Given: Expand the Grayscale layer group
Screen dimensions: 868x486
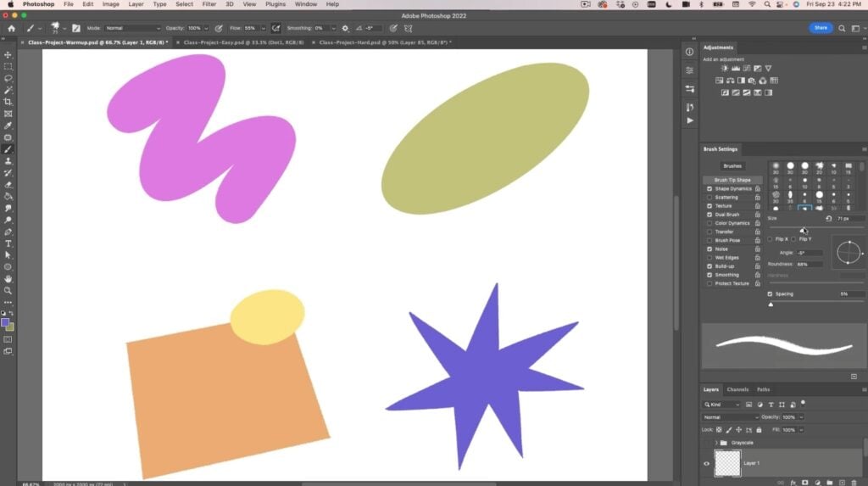Looking at the screenshot, I should click(x=716, y=443).
